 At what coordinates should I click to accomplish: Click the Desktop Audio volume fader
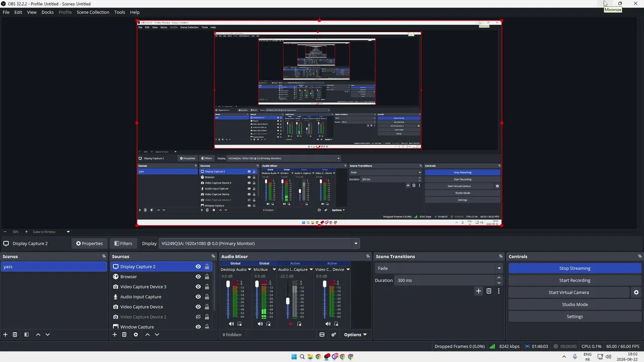[x=228, y=285]
